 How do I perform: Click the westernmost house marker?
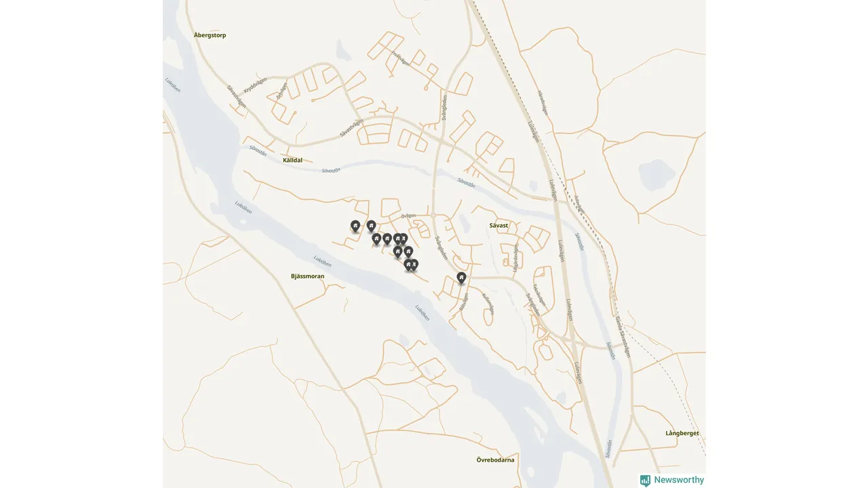(x=355, y=226)
